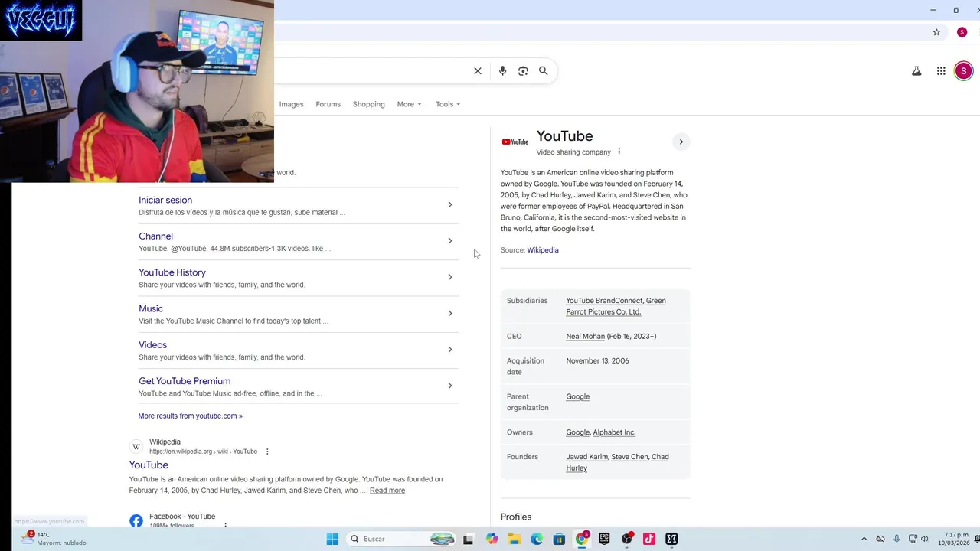Viewport: 980px width, 551px height.
Task: Expand the More search filters dropdown
Action: tap(409, 104)
